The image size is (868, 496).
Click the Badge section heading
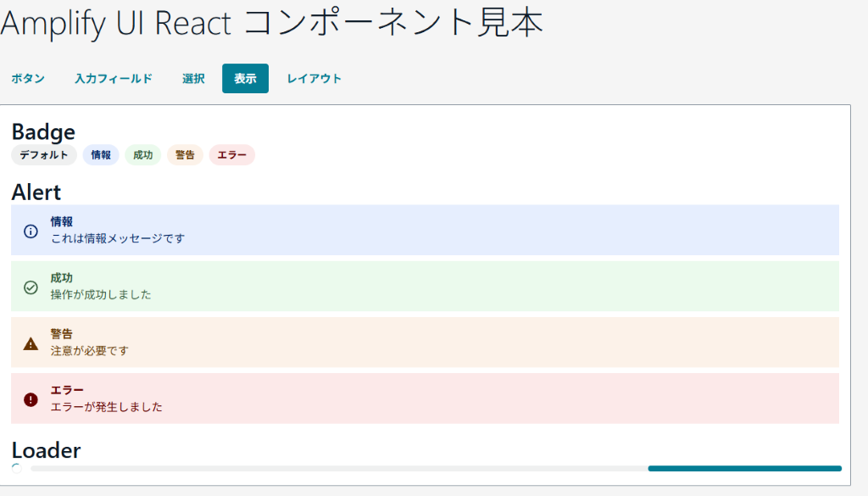[x=43, y=131]
